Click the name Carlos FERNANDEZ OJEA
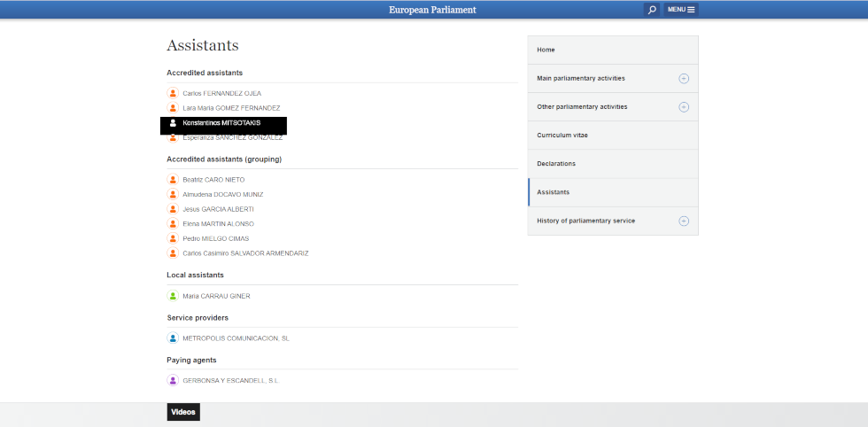868x427 pixels. (222, 94)
